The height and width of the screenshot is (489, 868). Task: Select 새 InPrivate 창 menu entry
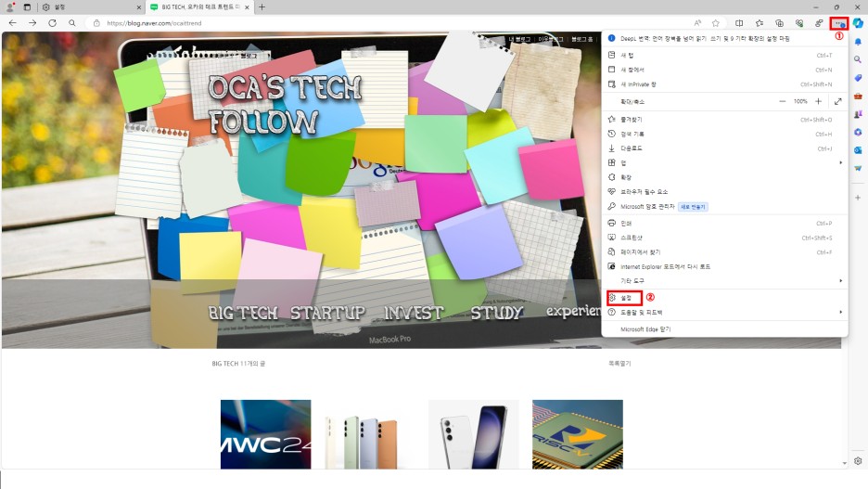point(724,84)
